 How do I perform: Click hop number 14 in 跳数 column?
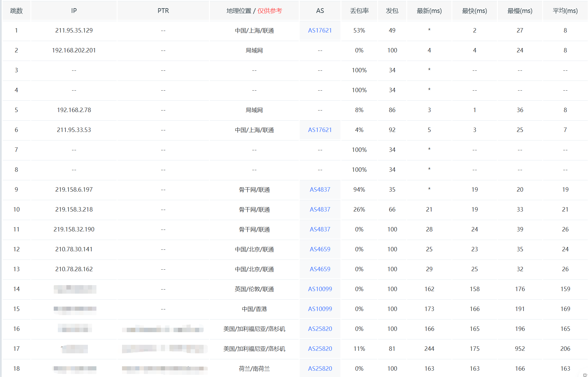coord(16,289)
